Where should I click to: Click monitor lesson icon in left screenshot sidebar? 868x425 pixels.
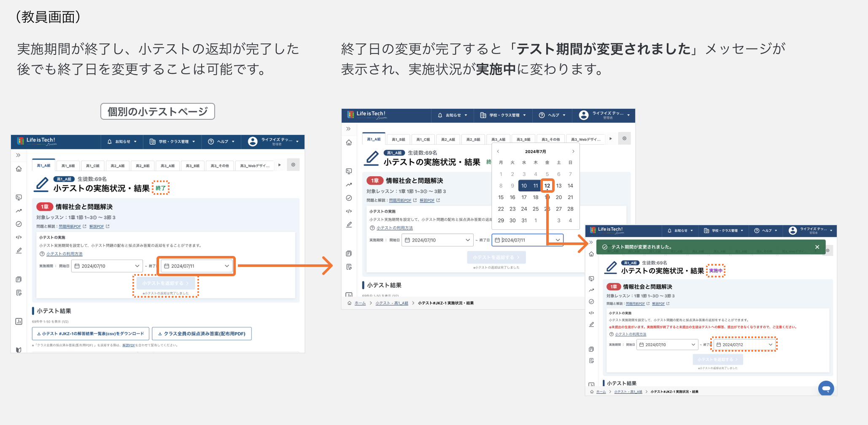(x=19, y=197)
